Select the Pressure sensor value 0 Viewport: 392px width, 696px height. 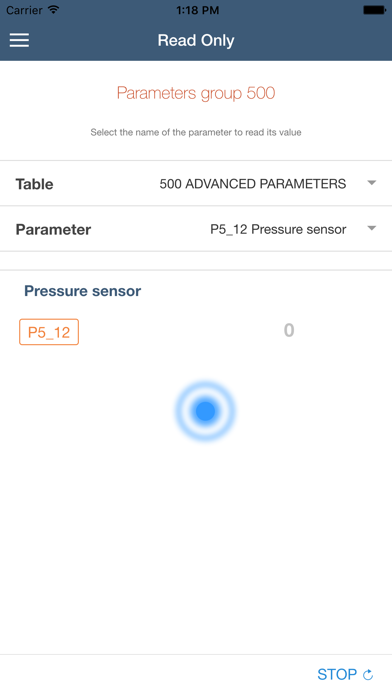[289, 330]
